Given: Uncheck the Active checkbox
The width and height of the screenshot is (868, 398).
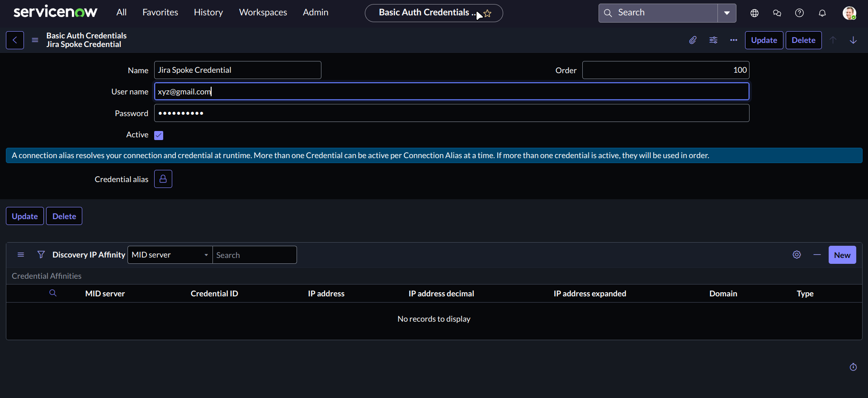Looking at the screenshot, I should (159, 135).
